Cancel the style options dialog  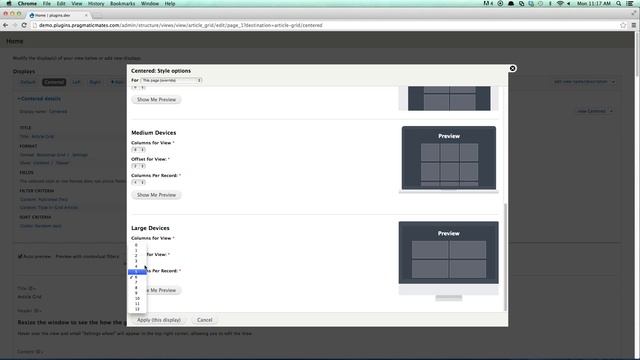click(x=204, y=320)
